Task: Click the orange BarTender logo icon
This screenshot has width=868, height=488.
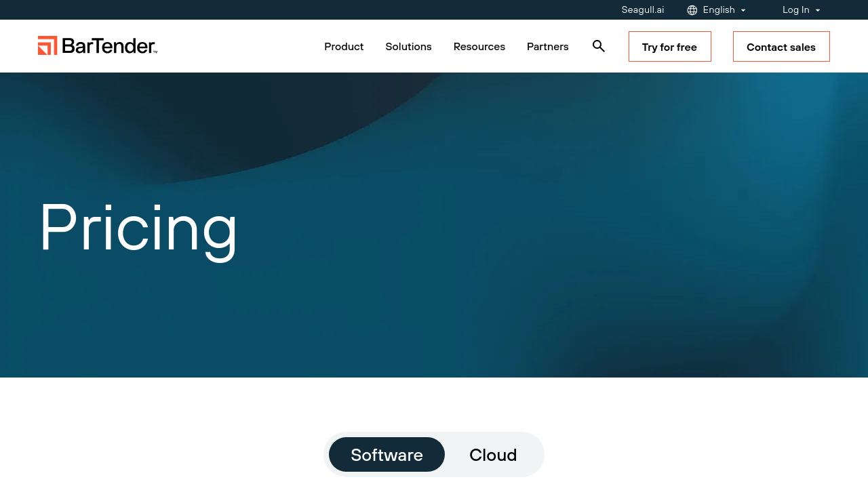Action: pyautogui.click(x=47, y=45)
